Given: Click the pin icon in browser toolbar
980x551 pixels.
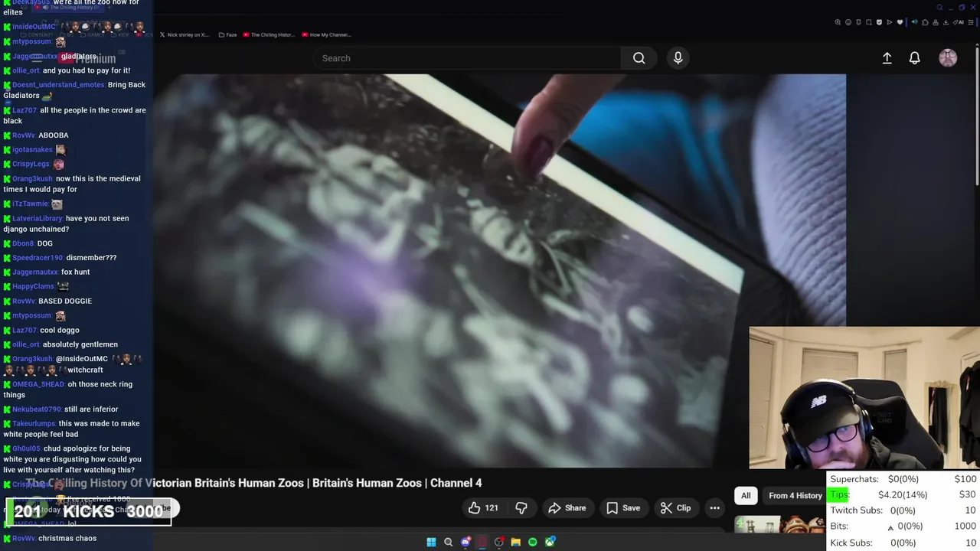Looking at the screenshot, I should (x=858, y=22).
